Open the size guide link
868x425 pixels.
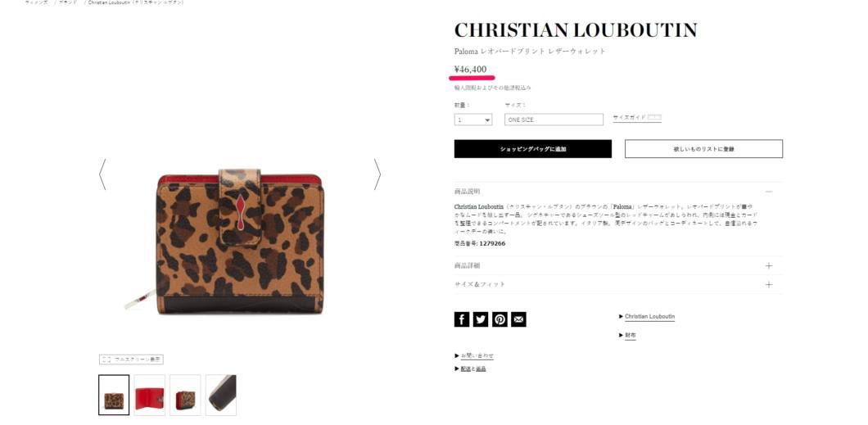tap(637, 117)
